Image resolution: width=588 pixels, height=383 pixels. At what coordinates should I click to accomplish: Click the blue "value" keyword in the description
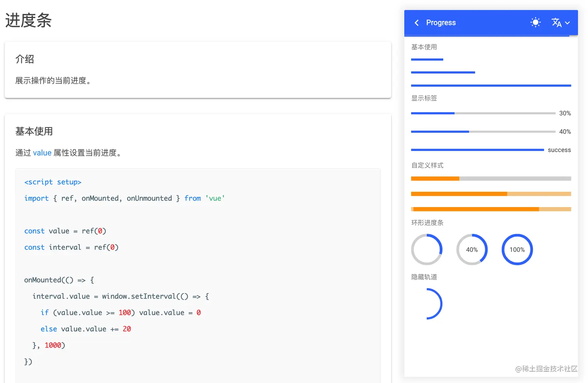[x=42, y=153]
